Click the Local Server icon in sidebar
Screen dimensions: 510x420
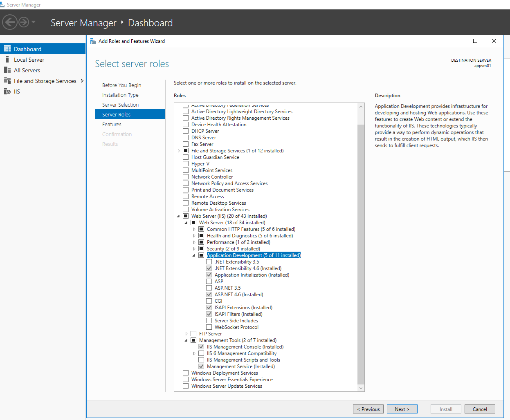coord(7,59)
